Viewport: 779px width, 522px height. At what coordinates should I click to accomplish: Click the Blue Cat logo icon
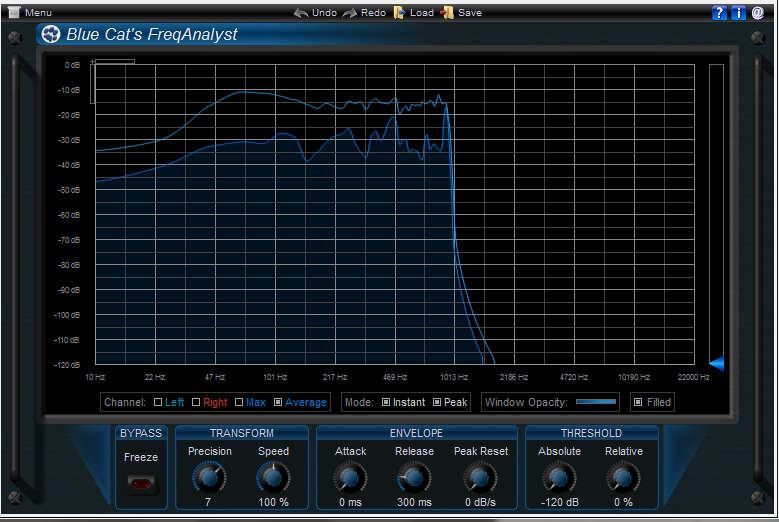point(51,34)
